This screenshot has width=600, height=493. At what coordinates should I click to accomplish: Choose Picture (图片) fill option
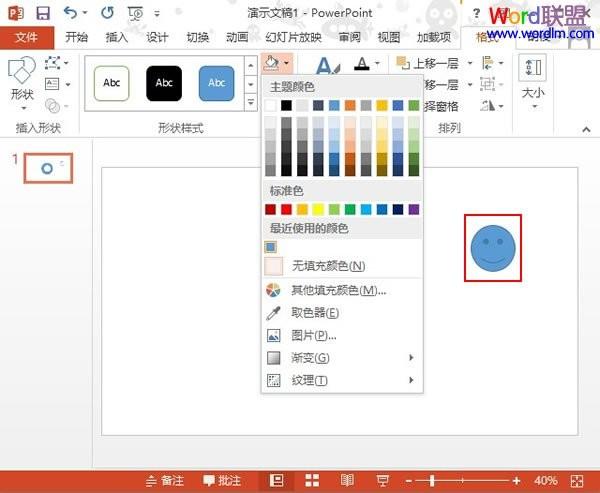pyautogui.click(x=342, y=336)
